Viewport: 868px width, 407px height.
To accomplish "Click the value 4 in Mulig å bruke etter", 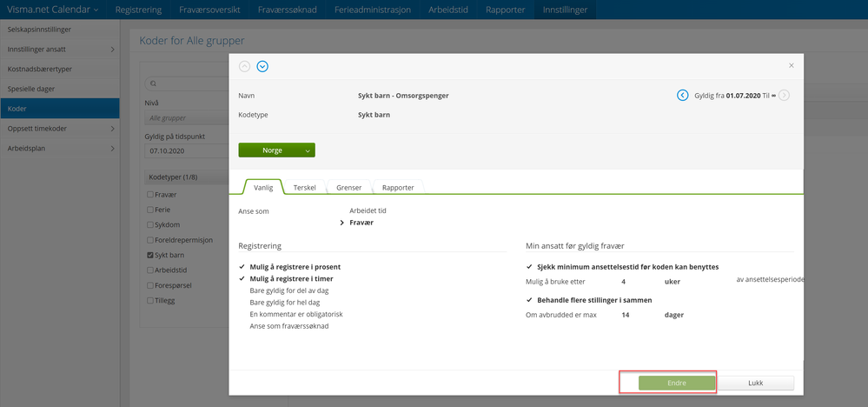I will coord(623,281).
